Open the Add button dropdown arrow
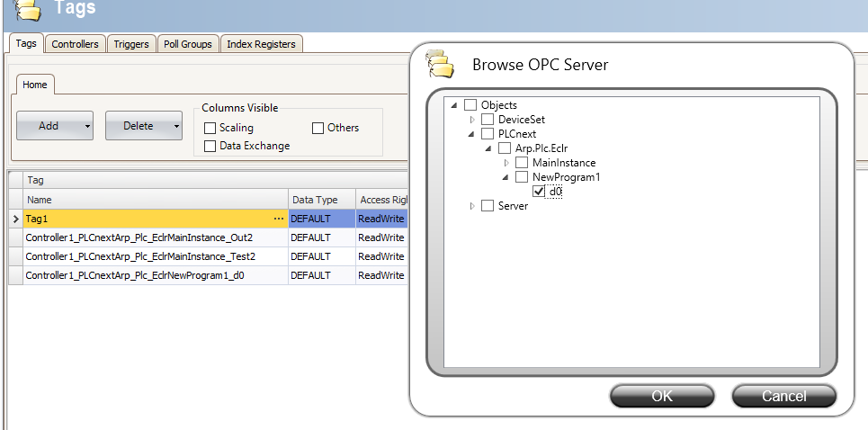The width and height of the screenshot is (868, 430). (87, 126)
